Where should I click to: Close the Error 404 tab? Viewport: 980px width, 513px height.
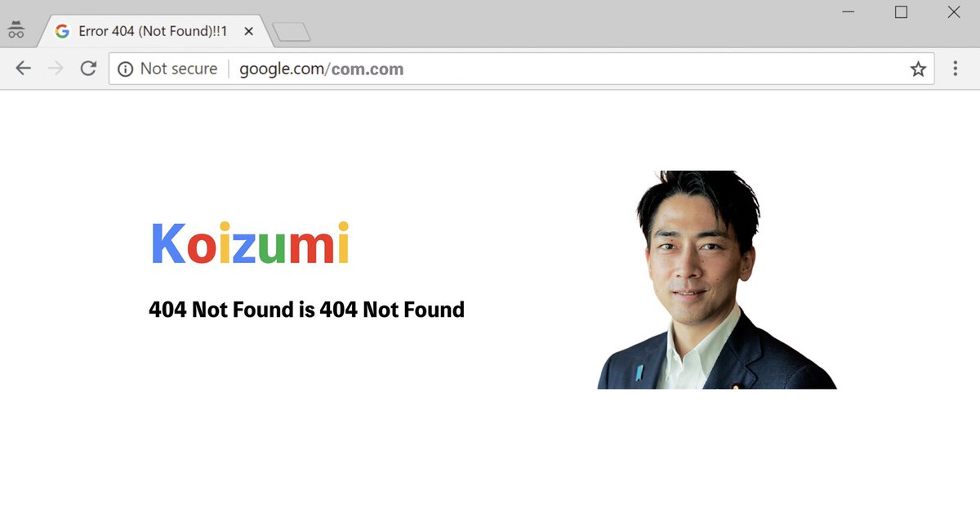(248, 31)
